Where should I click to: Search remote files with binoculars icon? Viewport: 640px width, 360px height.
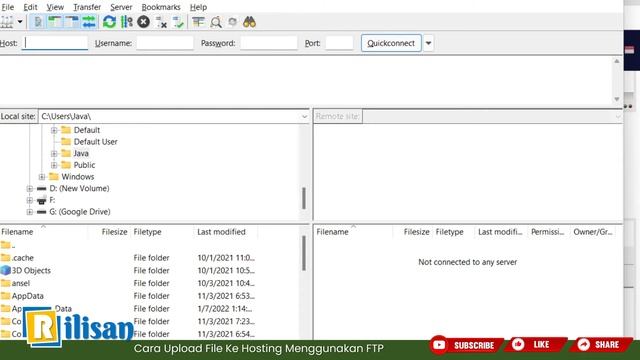click(249, 22)
